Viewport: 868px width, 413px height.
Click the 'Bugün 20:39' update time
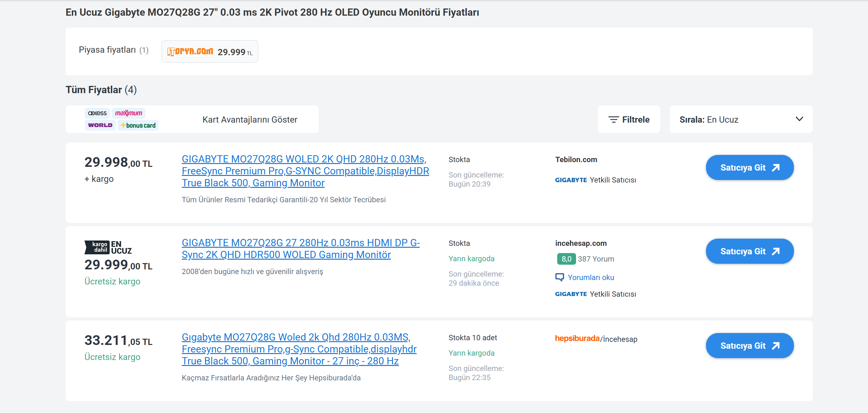click(469, 184)
